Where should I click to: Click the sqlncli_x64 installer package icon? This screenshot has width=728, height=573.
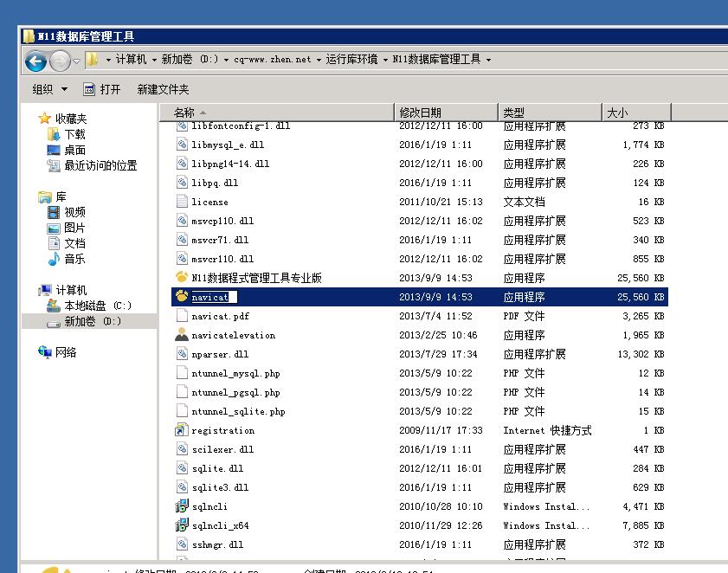pyautogui.click(x=182, y=525)
